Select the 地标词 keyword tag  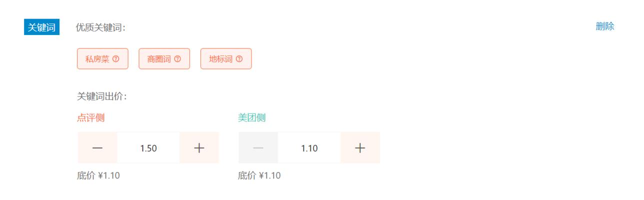[226, 59]
